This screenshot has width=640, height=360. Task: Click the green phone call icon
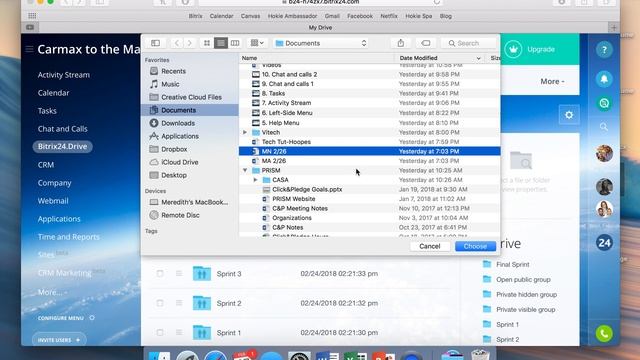[x=604, y=334]
